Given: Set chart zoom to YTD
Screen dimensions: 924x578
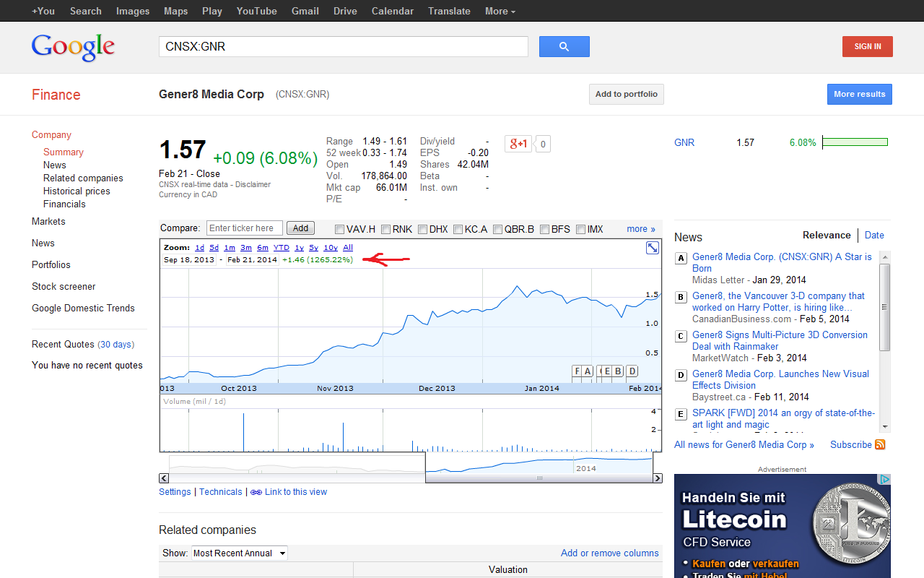Looking at the screenshot, I should point(282,248).
